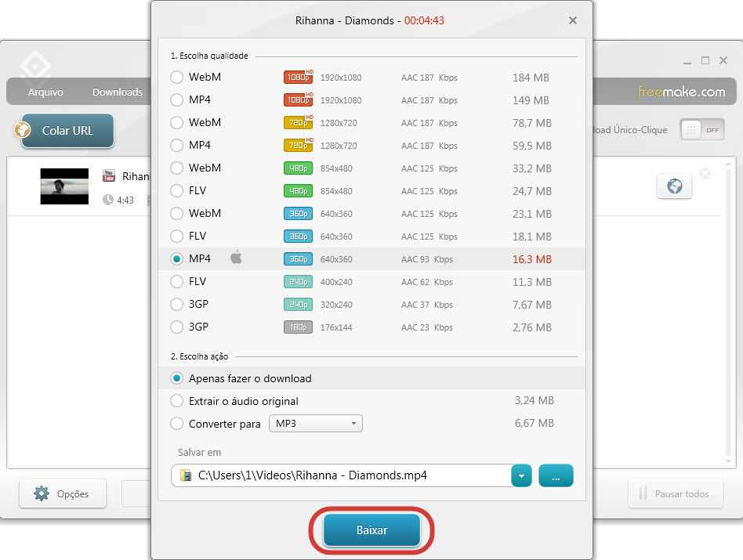The image size is (743, 560).
Task: Remove the Rihanna download item
Action: point(705,174)
